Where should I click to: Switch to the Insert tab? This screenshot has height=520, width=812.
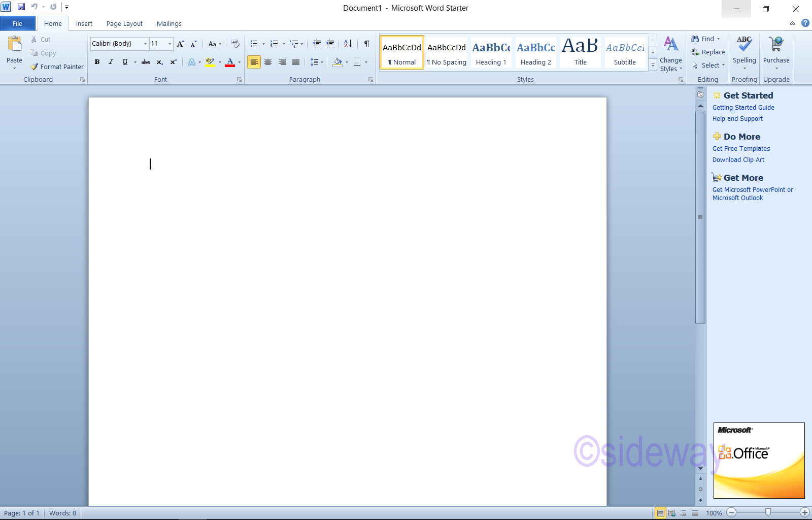click(x=84, y=23)
